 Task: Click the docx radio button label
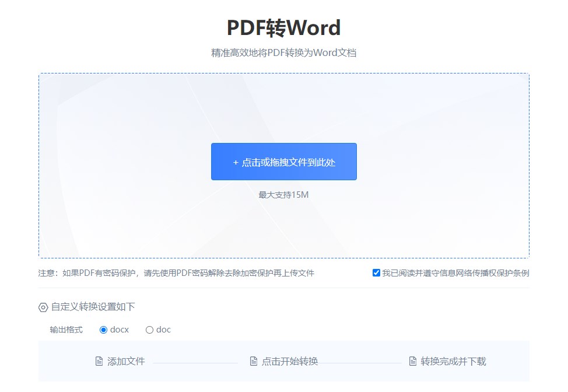click(118, 330)
